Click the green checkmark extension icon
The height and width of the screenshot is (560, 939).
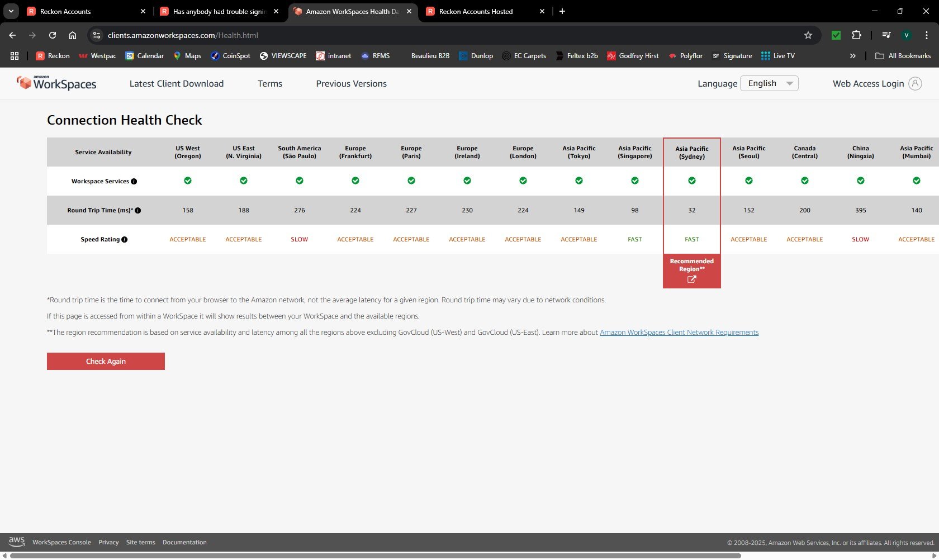pyautogui.click(x=836, y=35)
